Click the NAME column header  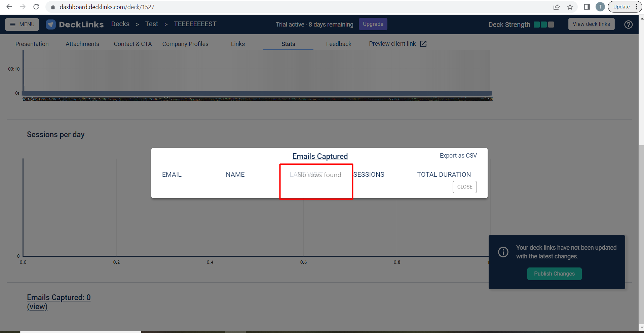[235, 174]
